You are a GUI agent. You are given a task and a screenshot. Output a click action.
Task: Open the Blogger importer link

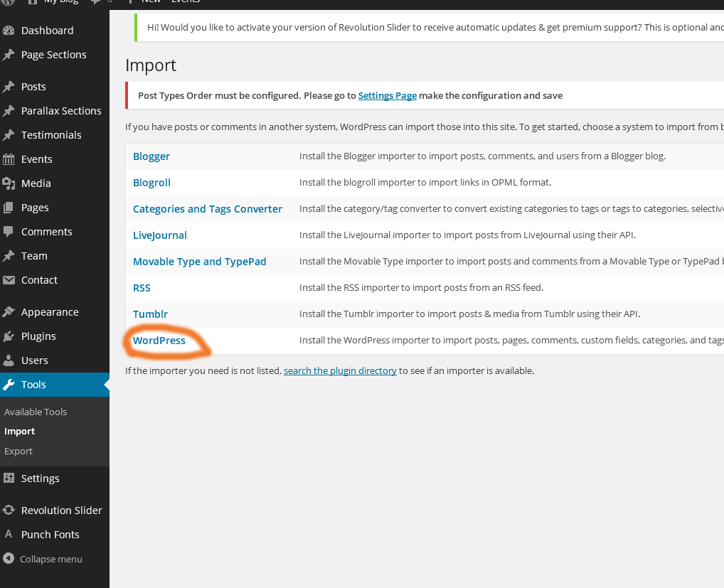pos(151,156)
